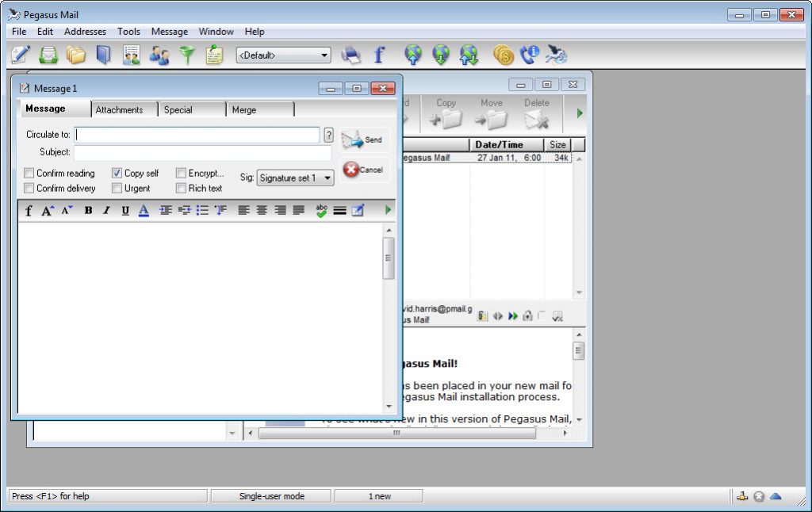Screen dimensions: 812x512
Task: Sort messages by Size column
Action: click(x=557, y=144)
